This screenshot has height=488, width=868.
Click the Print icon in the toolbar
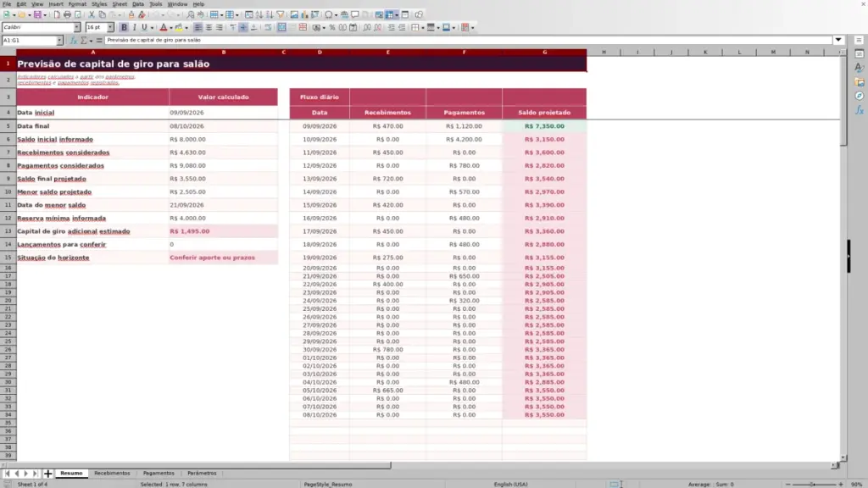[x=67, y=14]
